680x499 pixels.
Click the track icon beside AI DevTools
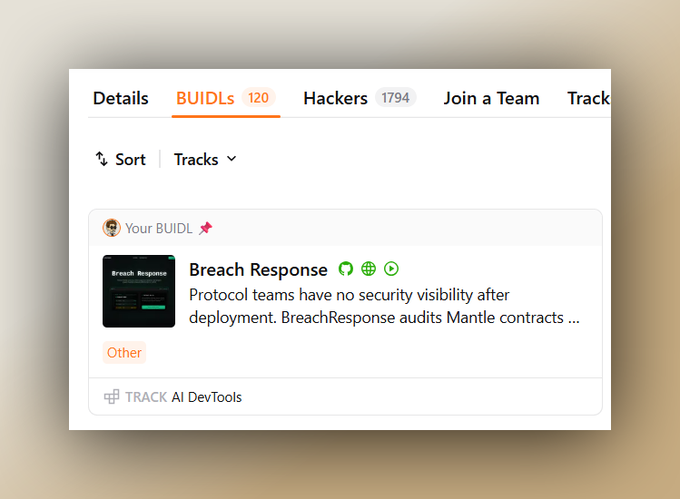click(x=111, y=397)
